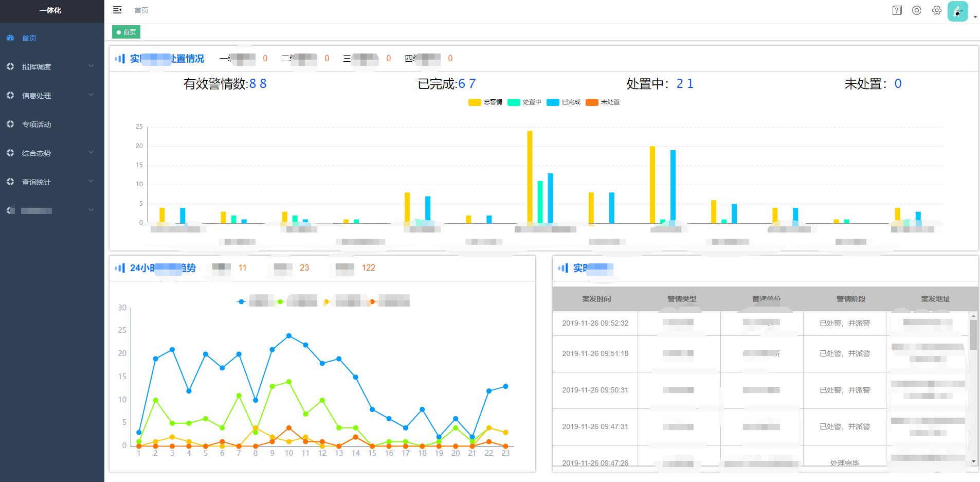The width and height of the screenshot is (980, 482).
Task: Toggle the orange series legend in line chart
Action: (373, 301)
